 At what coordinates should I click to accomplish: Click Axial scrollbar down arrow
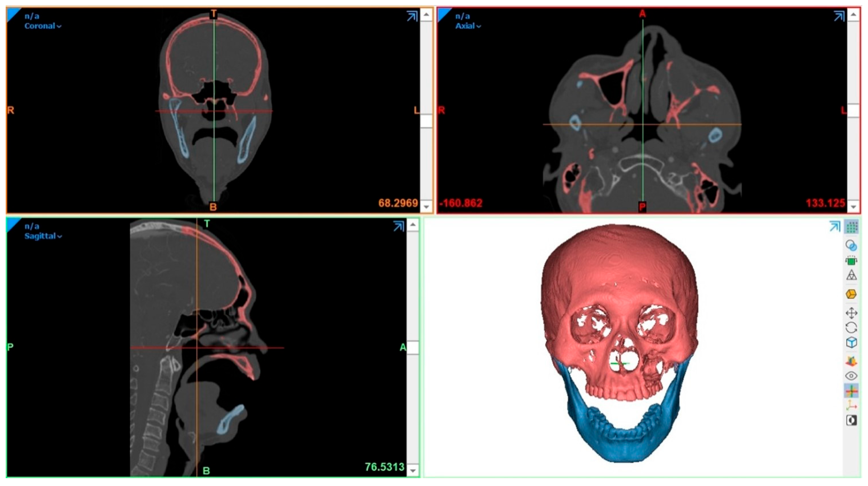tap(853, 206)
